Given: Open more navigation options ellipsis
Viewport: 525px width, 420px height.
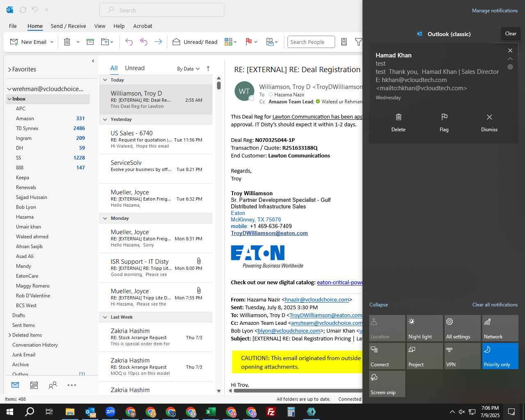Looking at the screenshot, I should point(72,385).
